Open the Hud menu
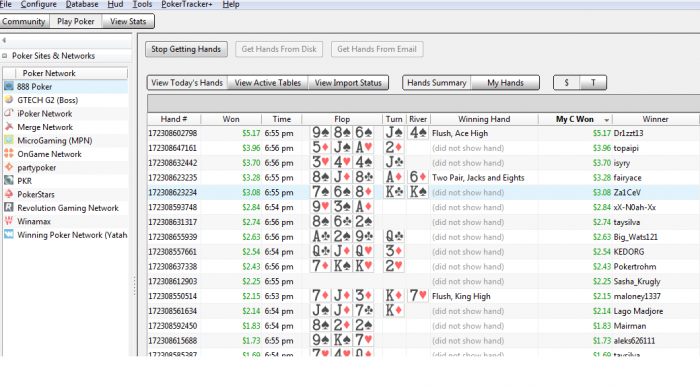 click(115, 4)
